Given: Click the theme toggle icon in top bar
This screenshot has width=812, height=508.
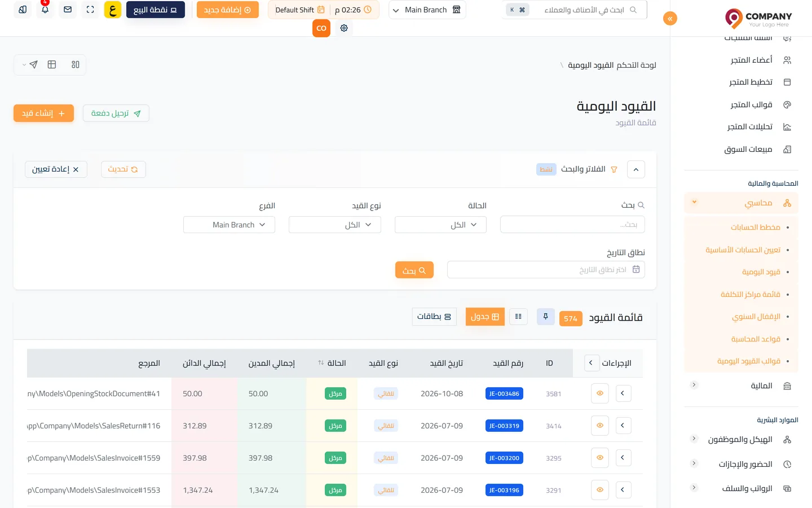Looking at the screenshot, I should [23, 10].
